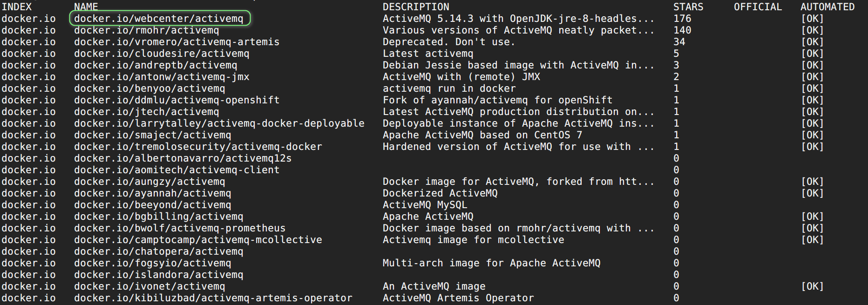Viewport: 868px width, 305px height.
Task: Select 'Latest ActiveMQ production distribution on...' text
Action: point(519,112)
